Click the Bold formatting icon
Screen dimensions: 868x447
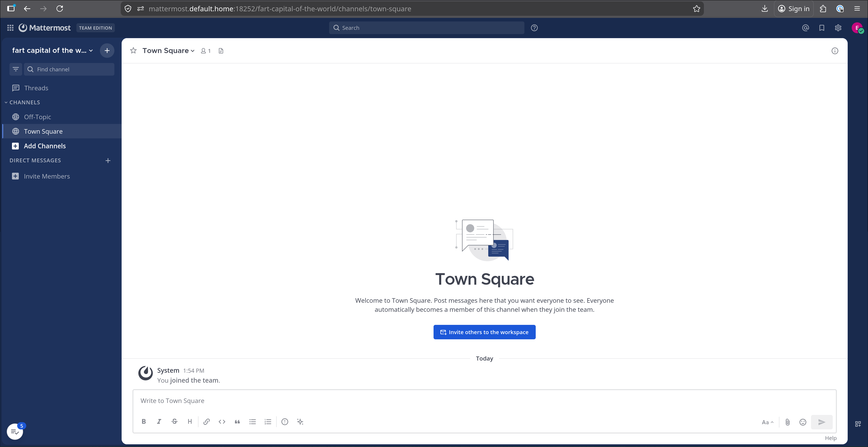tap(144, 421)
